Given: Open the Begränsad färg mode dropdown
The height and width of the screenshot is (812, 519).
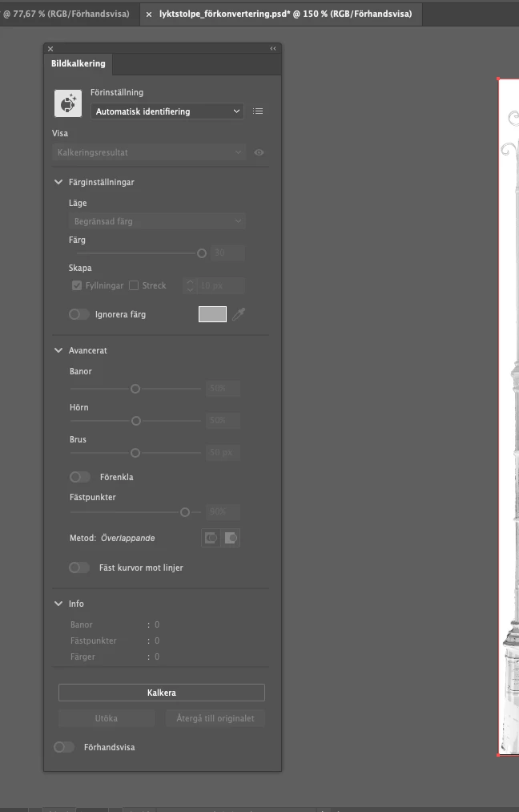Looking at the screenshot, I should 157,221.
